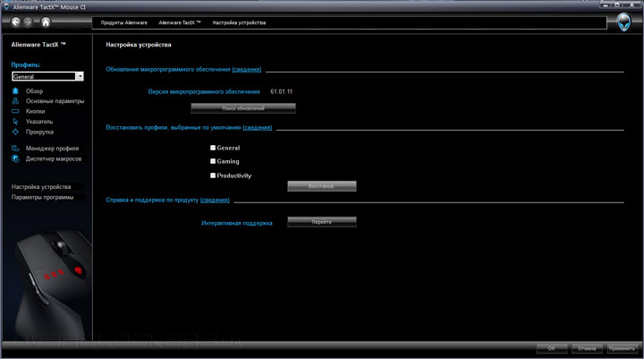Open сведения link for help and support
This screenshot has height=359, width=644.
pos(215,200)
